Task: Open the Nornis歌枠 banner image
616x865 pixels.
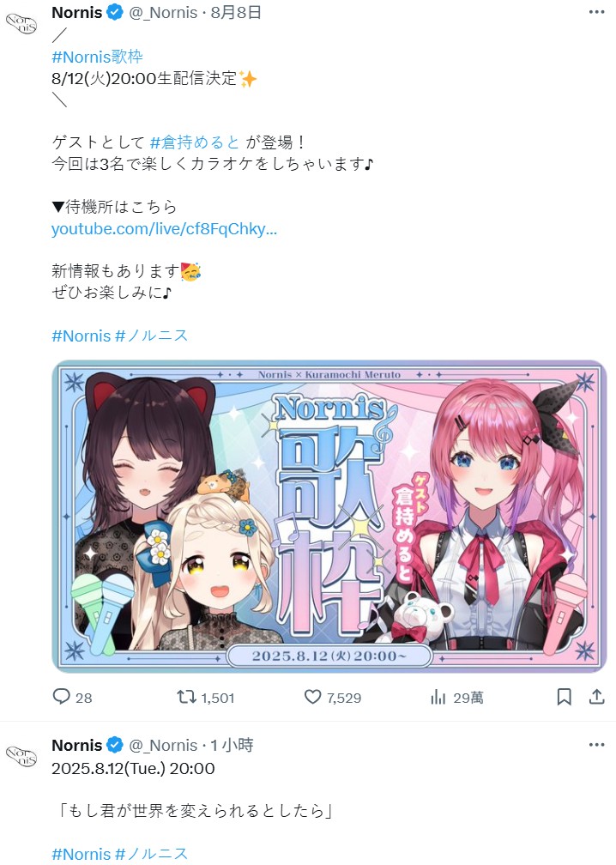Action: click(x=329, y=517)
